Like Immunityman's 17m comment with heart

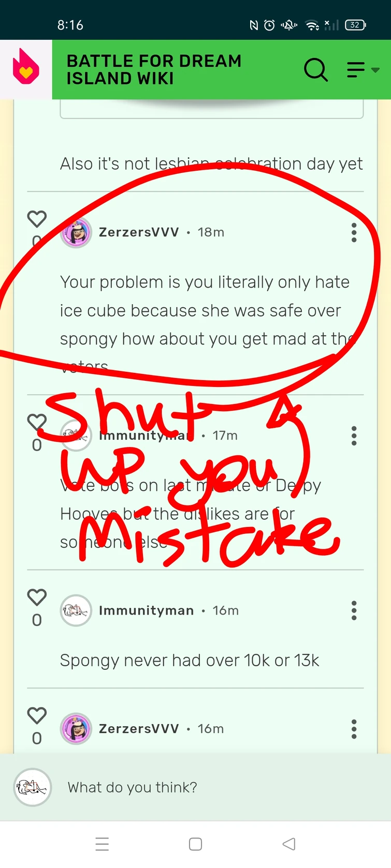coord(37,422)
